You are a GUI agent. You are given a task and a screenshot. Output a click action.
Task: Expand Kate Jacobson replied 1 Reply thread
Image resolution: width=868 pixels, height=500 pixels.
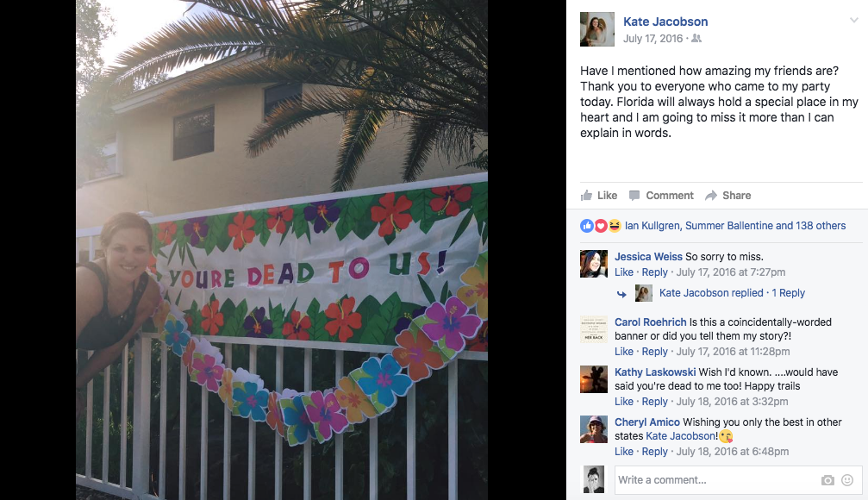click(x=732, y=293)
